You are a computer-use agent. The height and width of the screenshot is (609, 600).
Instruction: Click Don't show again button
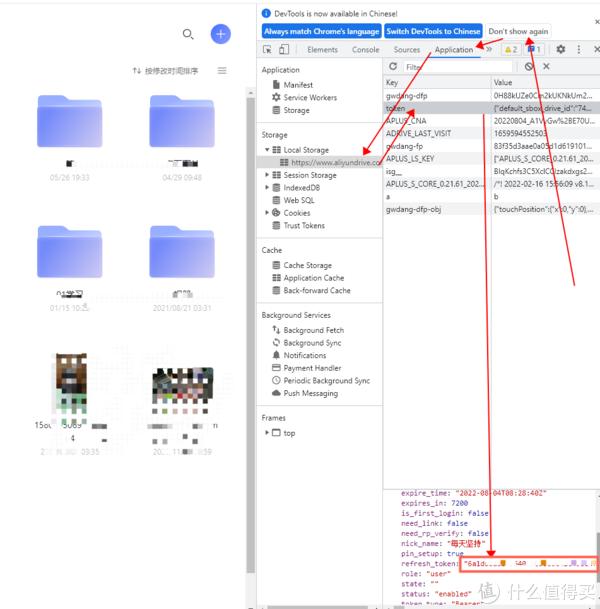pos(518,31)
